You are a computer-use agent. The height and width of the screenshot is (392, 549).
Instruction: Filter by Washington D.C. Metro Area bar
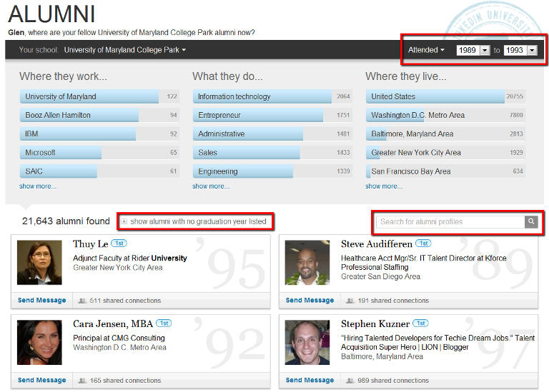click(x=446, y=115)
